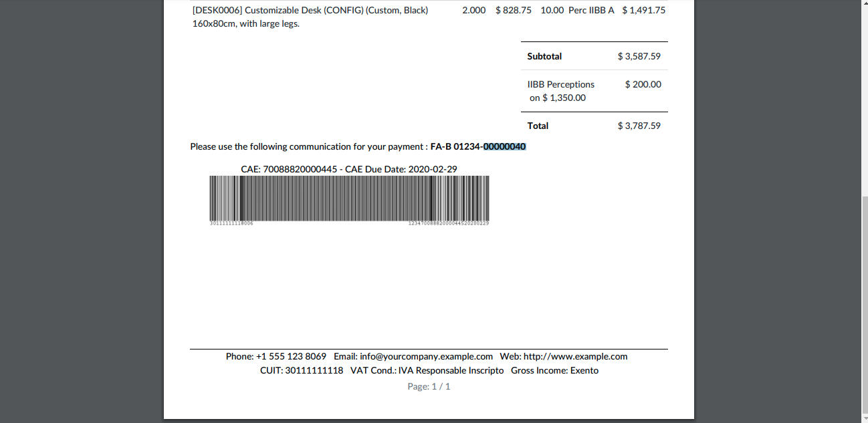Click the email info@yourcompany.example.com
This screenshot has height=423, width=868.
coord(427,356)
